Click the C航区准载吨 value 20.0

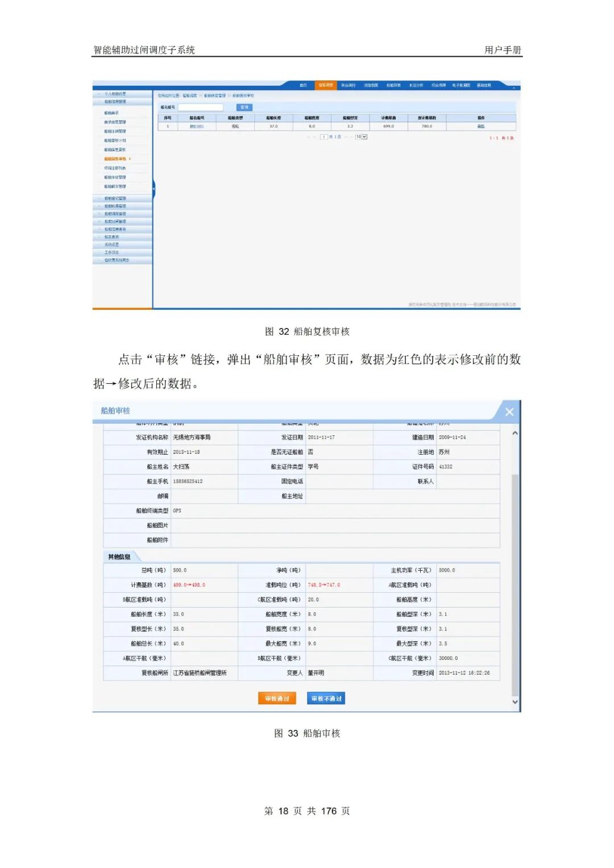(x=313, y=600)
